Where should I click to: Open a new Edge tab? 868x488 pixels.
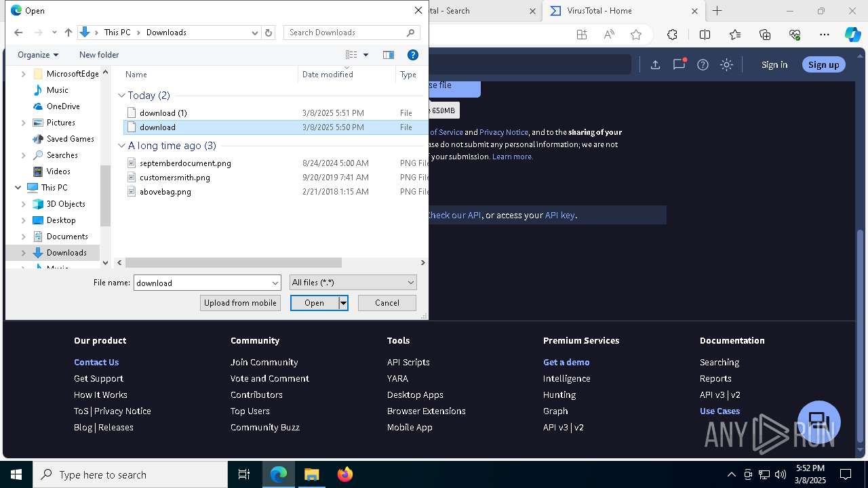coord(717,11)
